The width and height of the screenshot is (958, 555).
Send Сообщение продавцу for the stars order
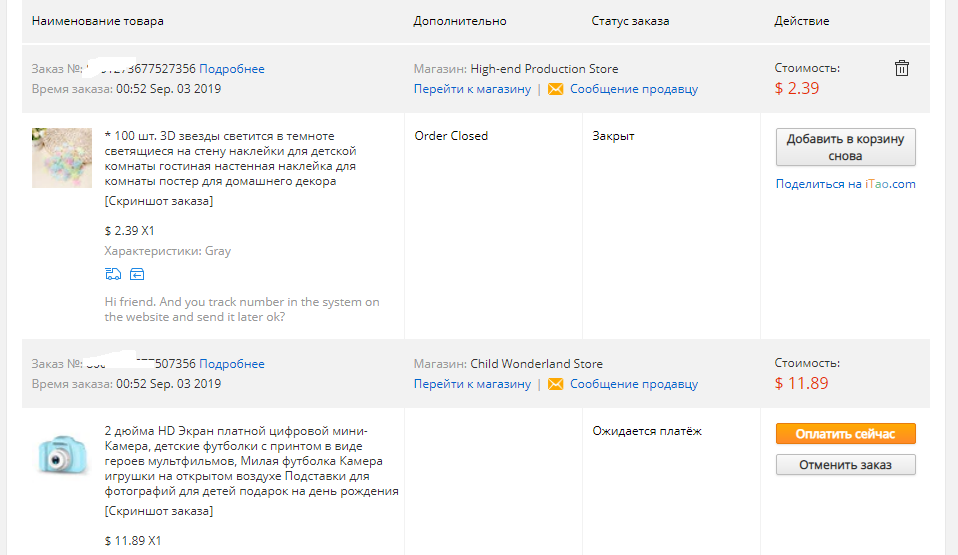[634, 89]
